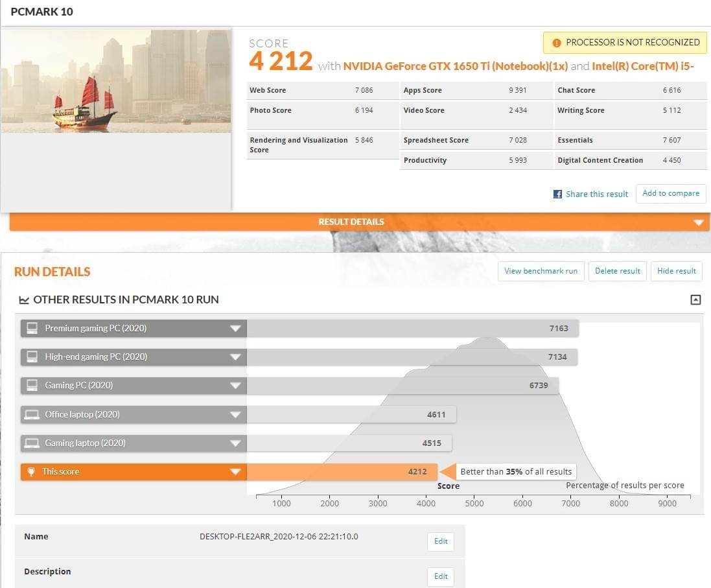
Task: Click the Essentials value 7 607
Action: pyautogui.click(x=671, y=140)
